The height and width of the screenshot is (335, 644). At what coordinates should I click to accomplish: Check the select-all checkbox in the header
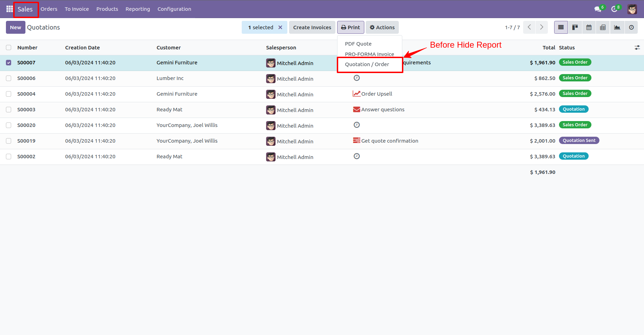8,47
